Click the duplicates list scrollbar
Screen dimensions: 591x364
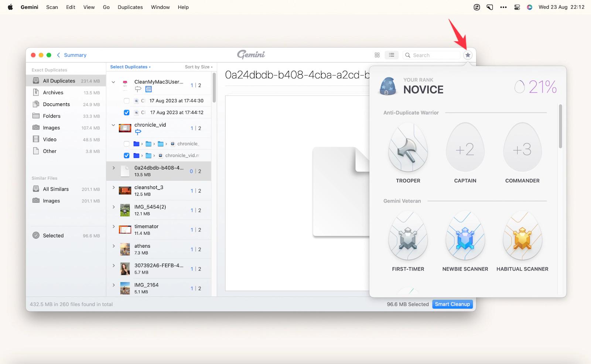(x=214, y=87)
